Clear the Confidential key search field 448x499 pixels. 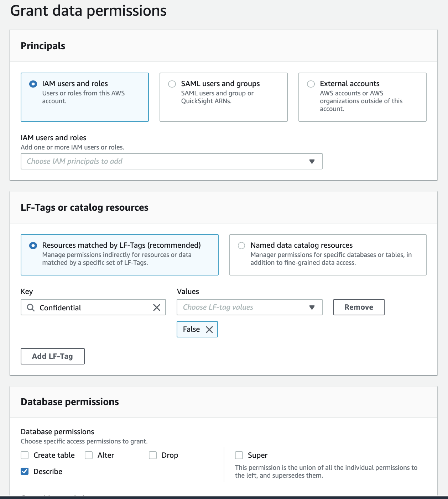click(x=157, y=308)
